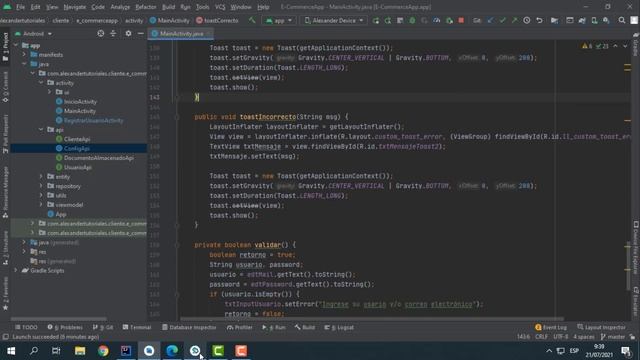
Task: Click the Git update project arrow icon
Action: [x=490, y=20]
